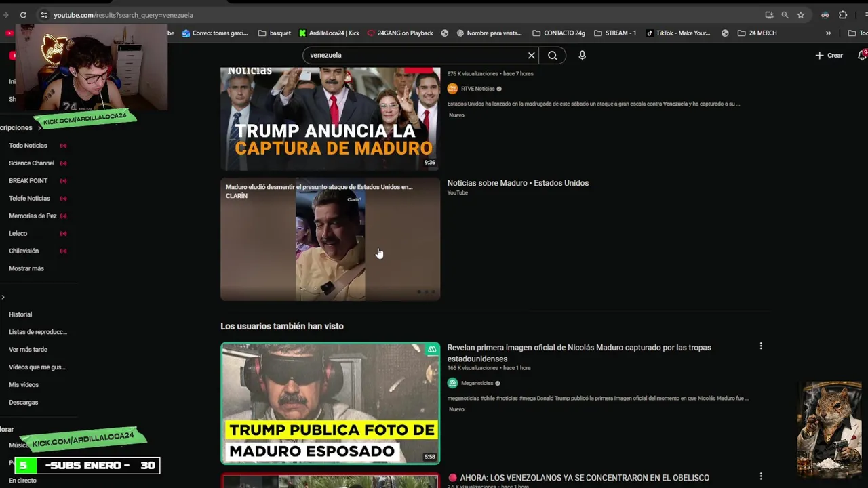Expand subscriptions list with Mostrar más
The image size is (868, 488).
pos(26,269)
